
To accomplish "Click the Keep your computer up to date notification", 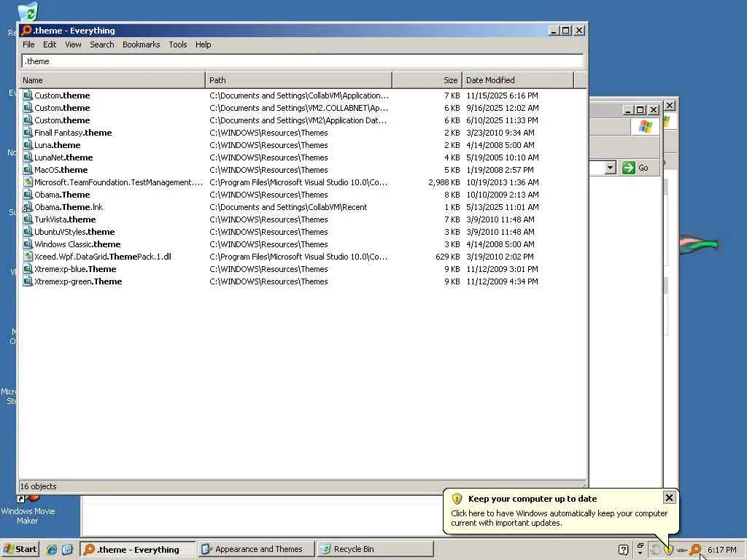I will tap(561, 511).
